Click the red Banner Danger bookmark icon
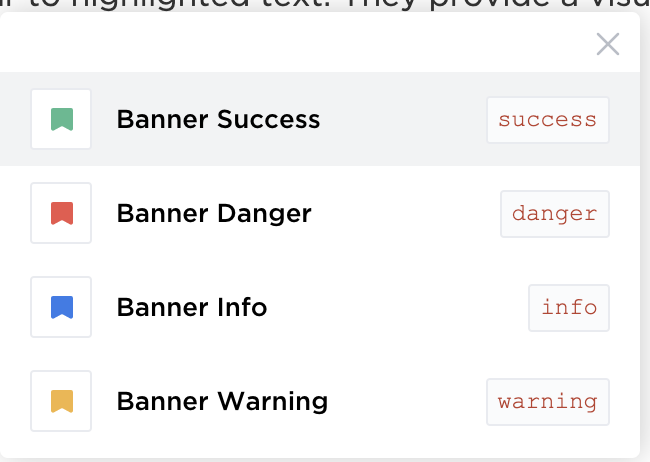The image size is (650, 462). point(62,213)
